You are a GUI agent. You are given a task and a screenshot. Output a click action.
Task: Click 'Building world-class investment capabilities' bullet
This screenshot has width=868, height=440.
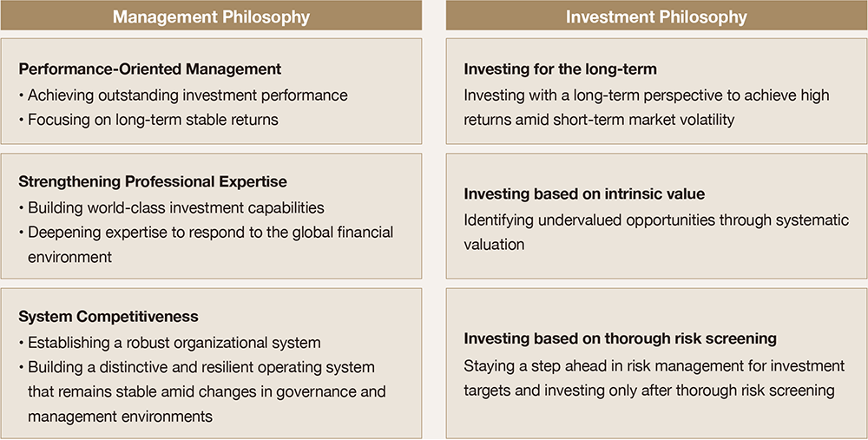[172, 208]
